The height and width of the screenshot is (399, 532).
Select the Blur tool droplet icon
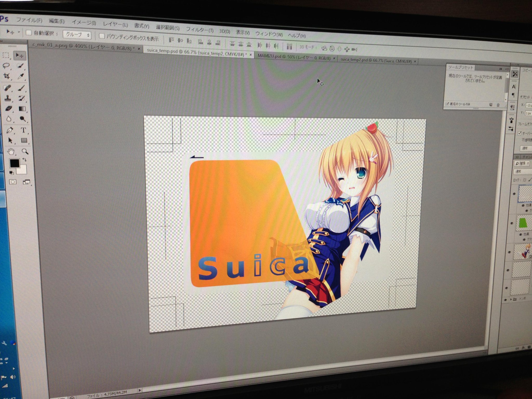9,119
